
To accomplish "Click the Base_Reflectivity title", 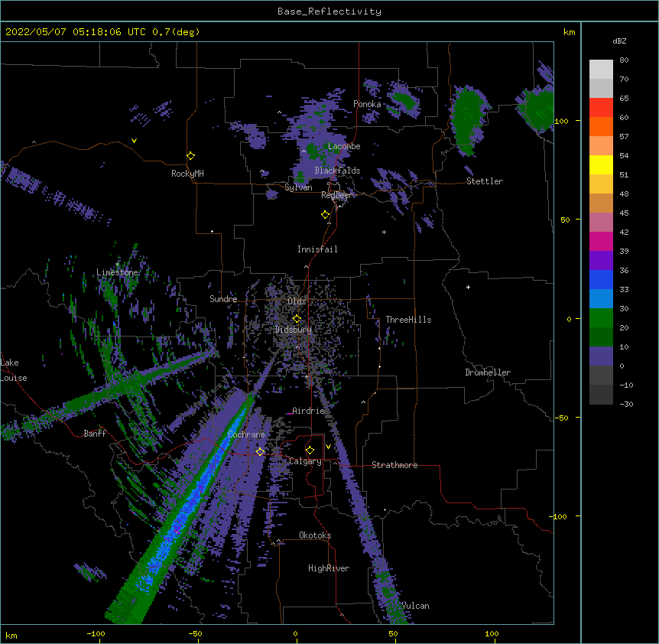I will (329, 11).
